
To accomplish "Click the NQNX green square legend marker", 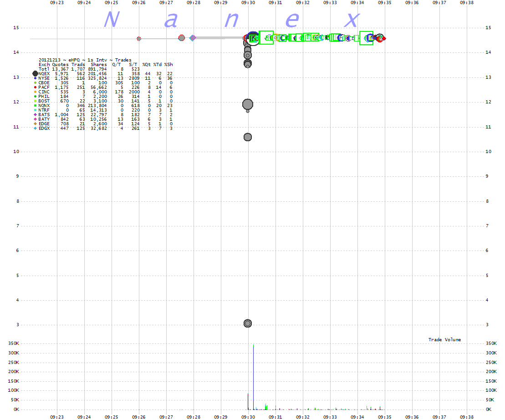I will pyautogui.click(x=36, y=105).
